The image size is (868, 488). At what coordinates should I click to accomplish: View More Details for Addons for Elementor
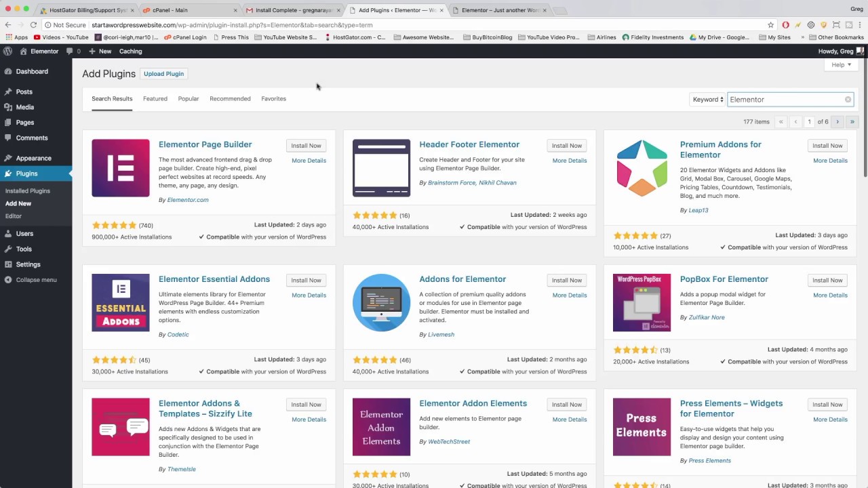pos(570,296)
